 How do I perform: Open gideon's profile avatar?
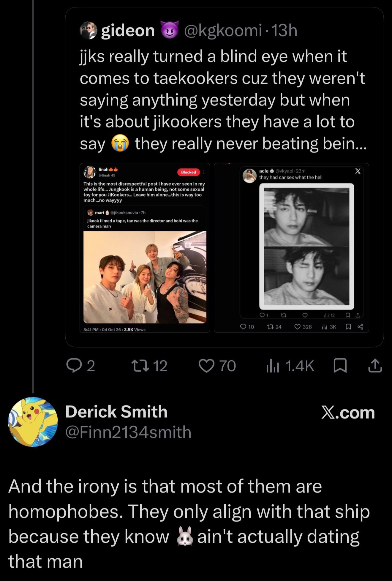click(88, 30)
